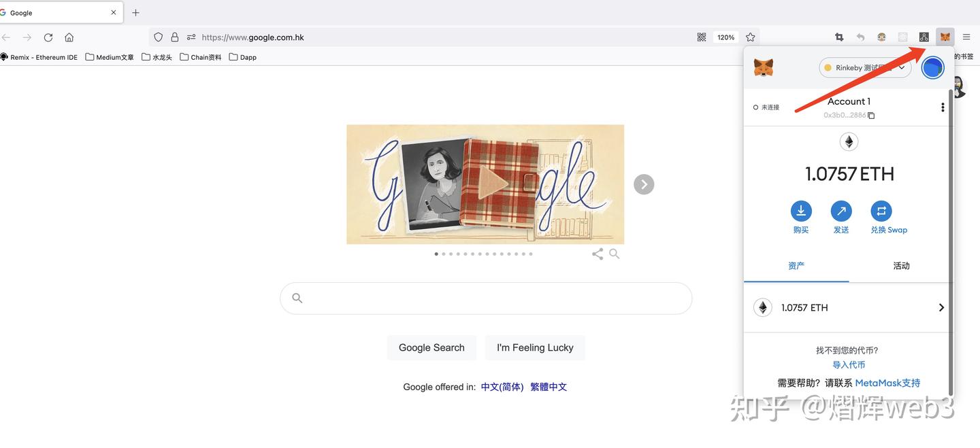Bookmark the page with the star icon
980x448 pixels.
tap(751, 37)
